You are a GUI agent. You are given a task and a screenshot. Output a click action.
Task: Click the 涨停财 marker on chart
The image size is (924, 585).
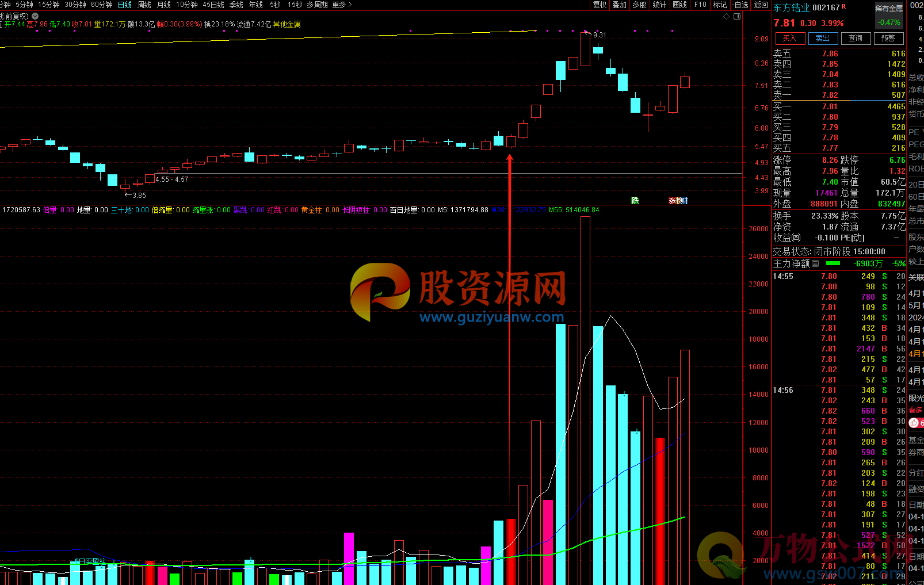[x=678, y=200]
